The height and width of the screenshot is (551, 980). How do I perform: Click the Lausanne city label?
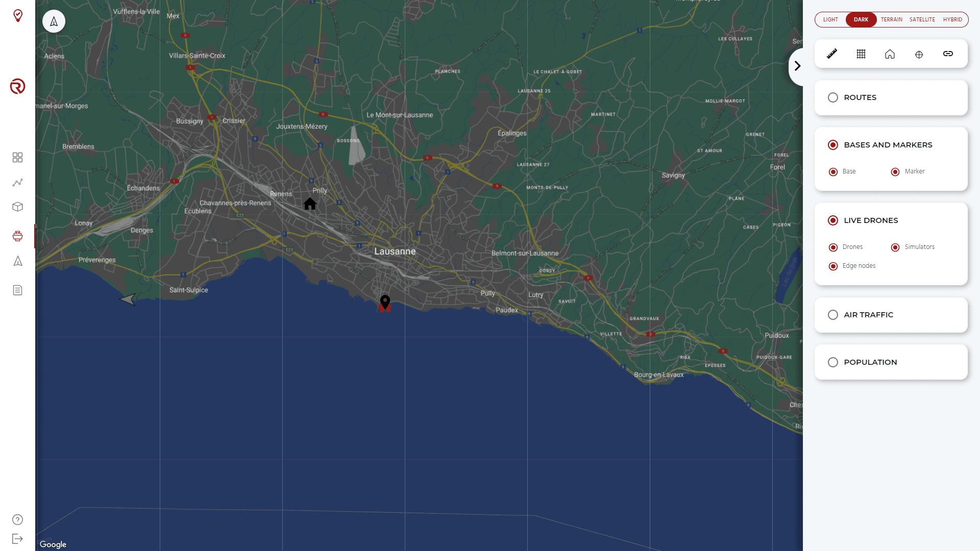click(395, 251)
